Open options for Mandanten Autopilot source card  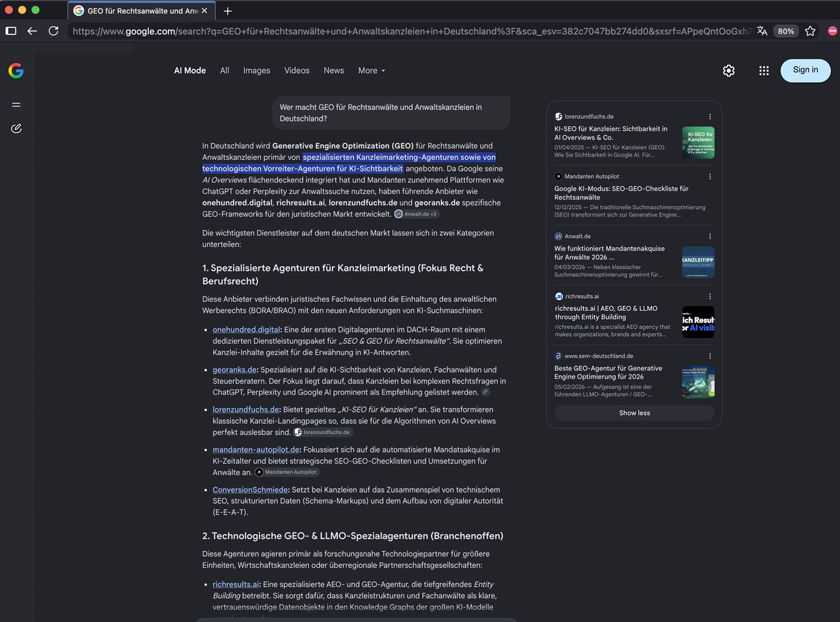(710, 176)
